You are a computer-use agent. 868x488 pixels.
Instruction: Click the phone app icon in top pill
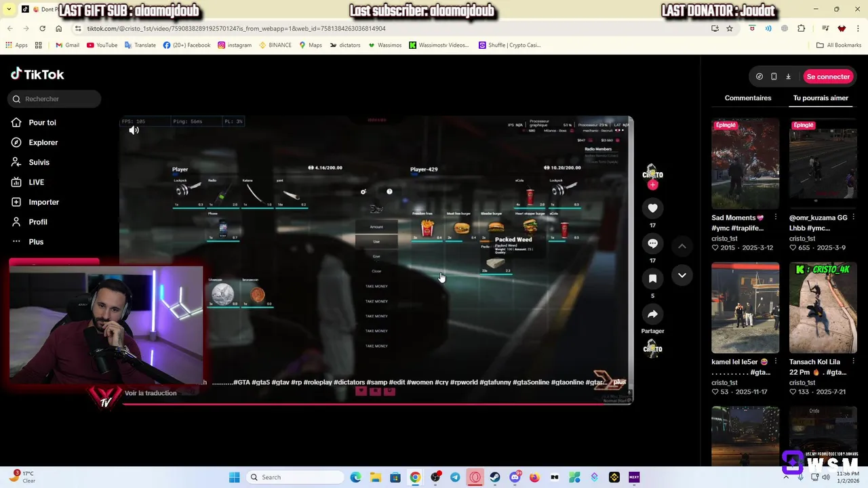pos(774,77)
